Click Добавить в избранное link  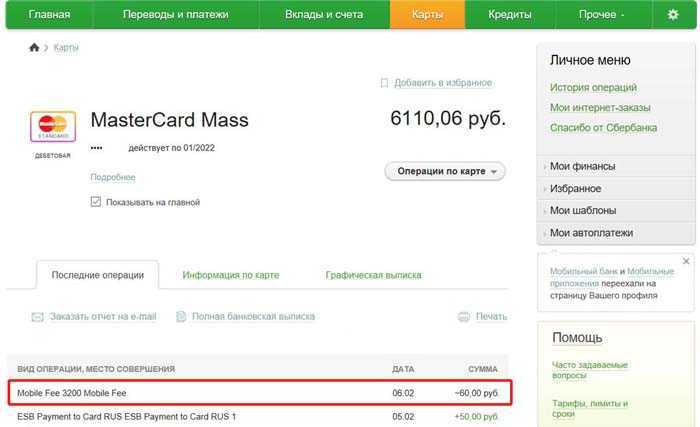pos(443,83)
